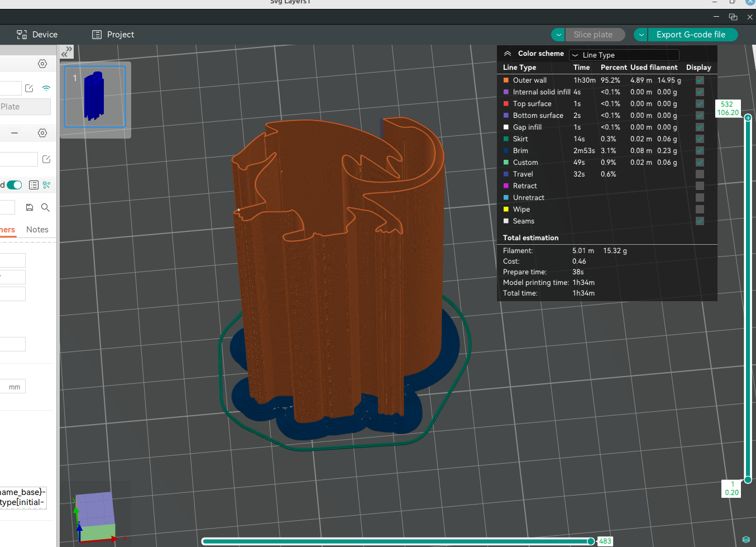Open the Device tab

(x=37, y=35)
